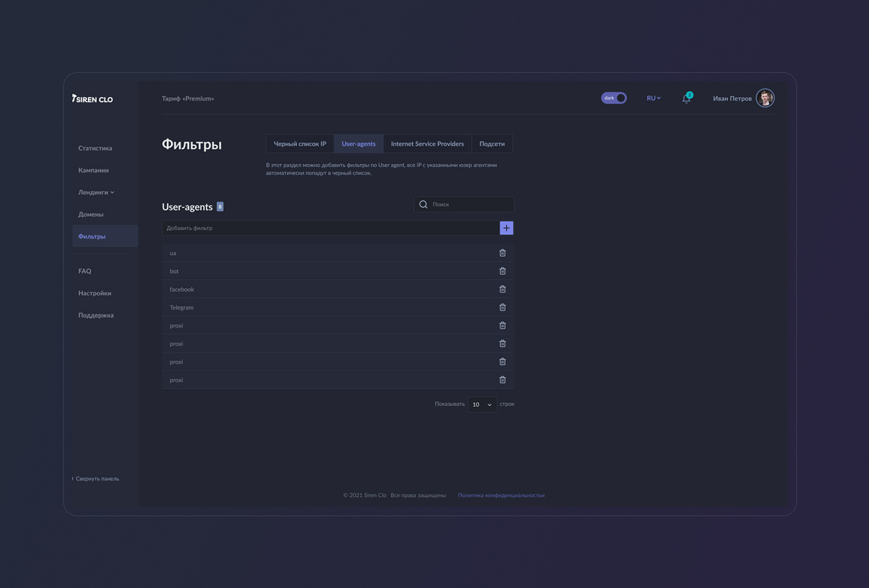Open the rows-per-page dropdown showing 10
This screenshot has height=588, width=869.
point(482,404)
